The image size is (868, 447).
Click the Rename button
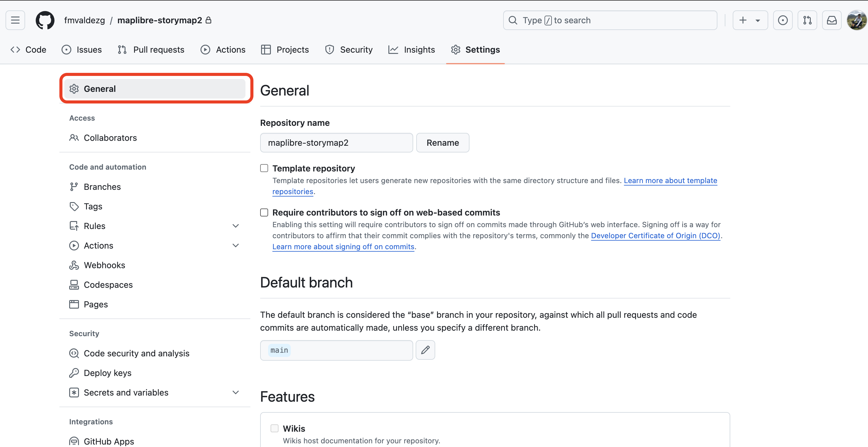[x=443, y=142]
